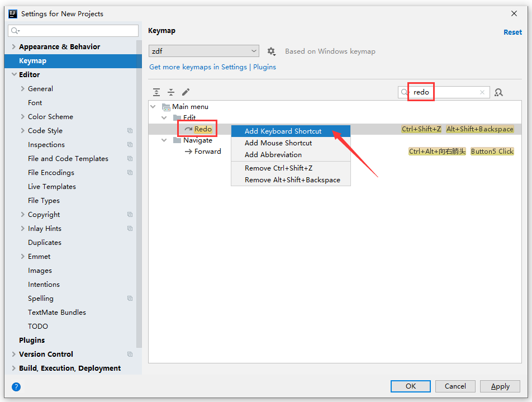Viewport: 532px width, 402px height.
Task: Expand the Version Control section
Action: coord(13,354)
